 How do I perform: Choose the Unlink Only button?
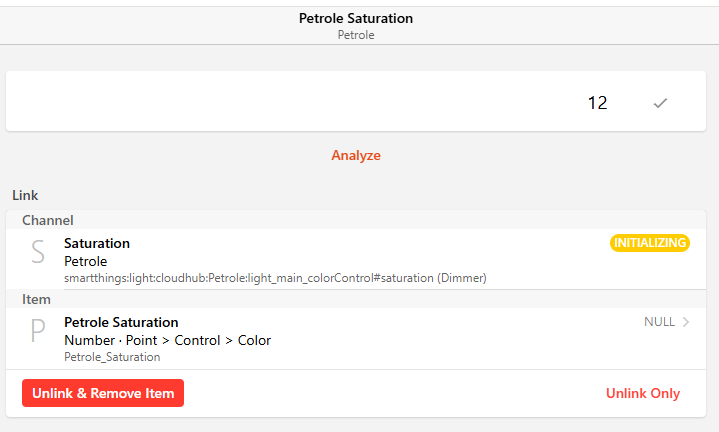click(x=643, y=393)
